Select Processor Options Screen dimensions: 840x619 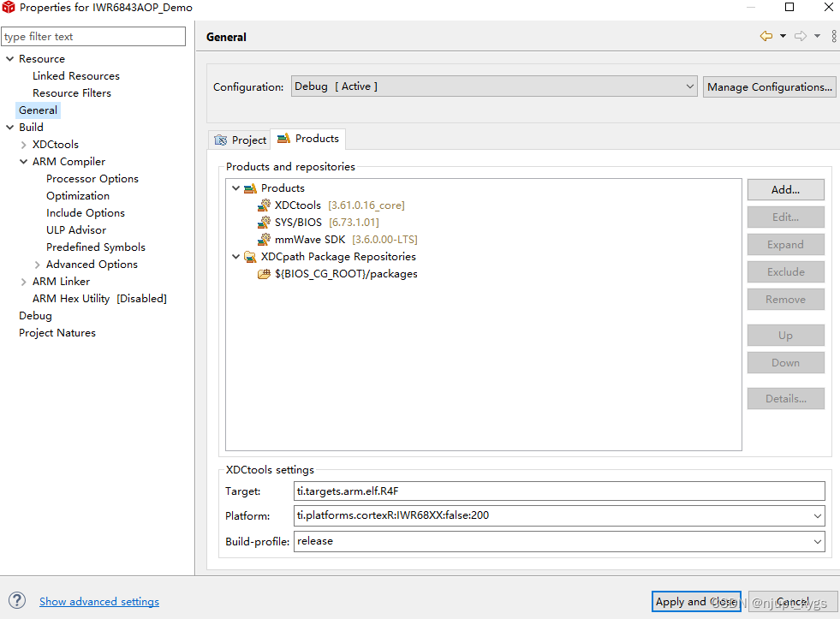tap(92, 178)
